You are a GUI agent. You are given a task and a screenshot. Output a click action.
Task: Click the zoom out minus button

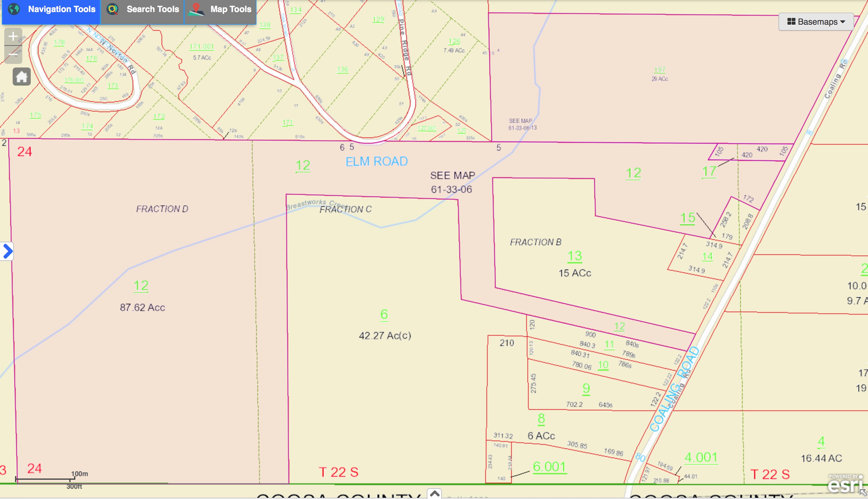13,55
